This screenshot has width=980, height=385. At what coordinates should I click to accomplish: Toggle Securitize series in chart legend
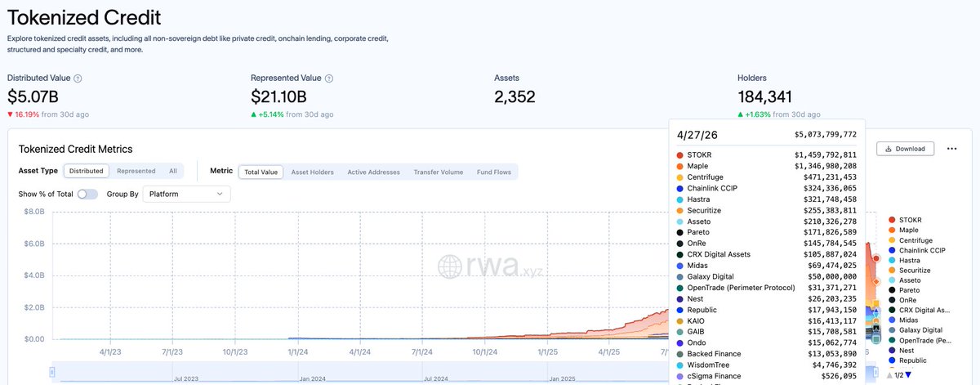coord(909,271)
